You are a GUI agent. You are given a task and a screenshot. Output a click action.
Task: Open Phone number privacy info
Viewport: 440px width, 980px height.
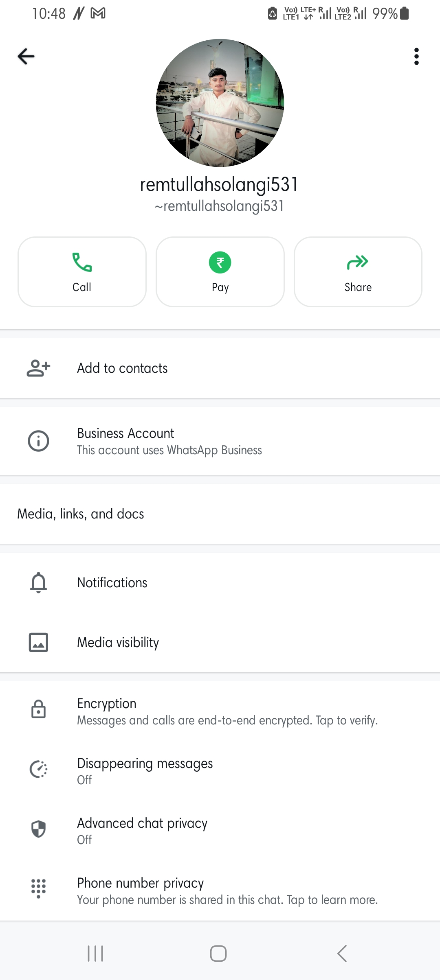[x=227, y=890]
